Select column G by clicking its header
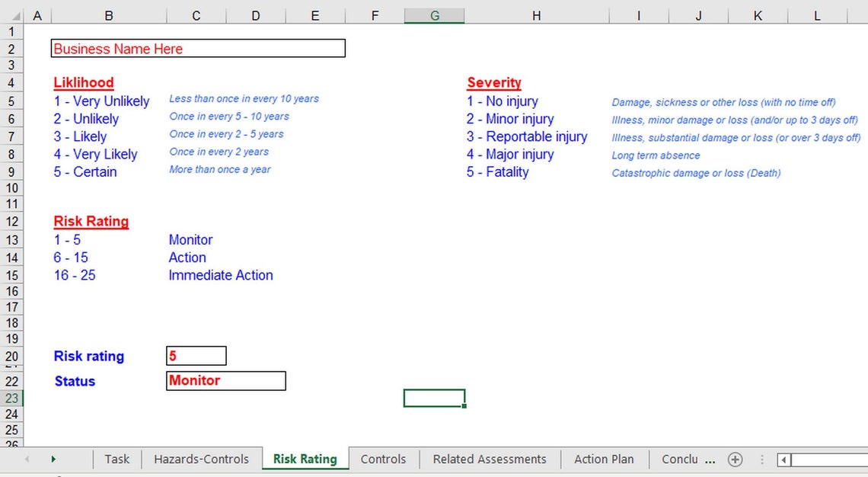This screenshot has width=868, height=477. tap(434, 15)
